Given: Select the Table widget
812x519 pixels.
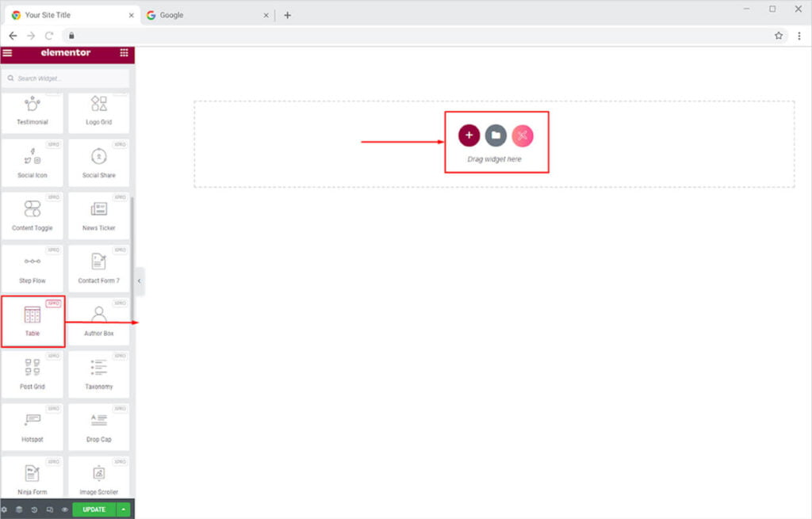Looking at the screenshot, I should tap(33, 321).
